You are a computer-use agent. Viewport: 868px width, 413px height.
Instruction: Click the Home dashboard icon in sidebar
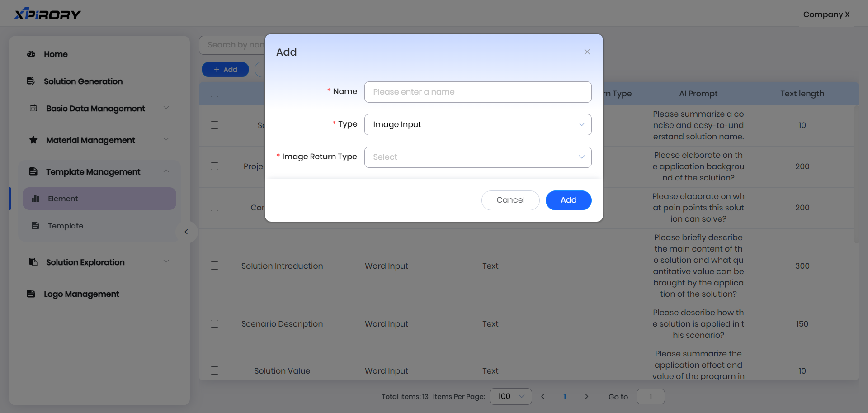[31, 54]
